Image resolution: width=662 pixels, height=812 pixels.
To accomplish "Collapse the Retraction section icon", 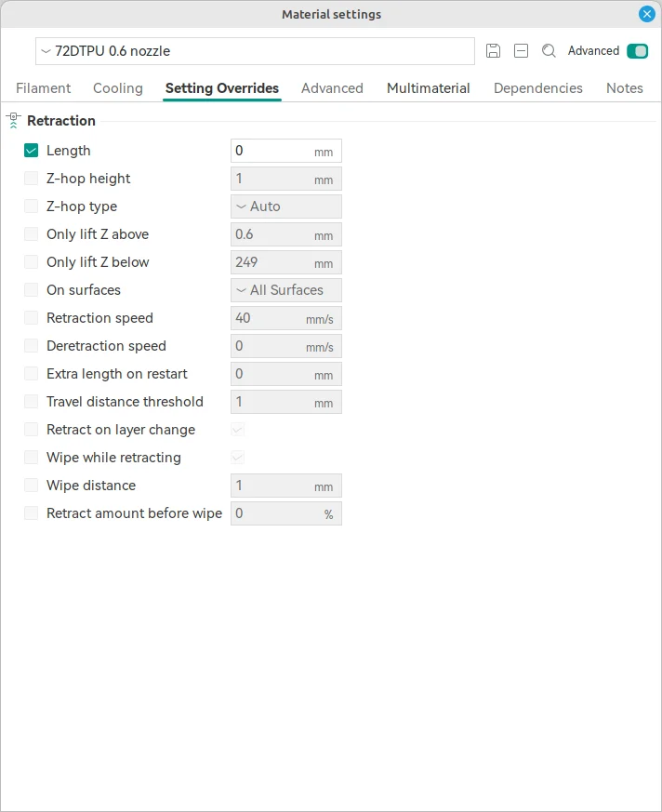I will click(13, 121).
